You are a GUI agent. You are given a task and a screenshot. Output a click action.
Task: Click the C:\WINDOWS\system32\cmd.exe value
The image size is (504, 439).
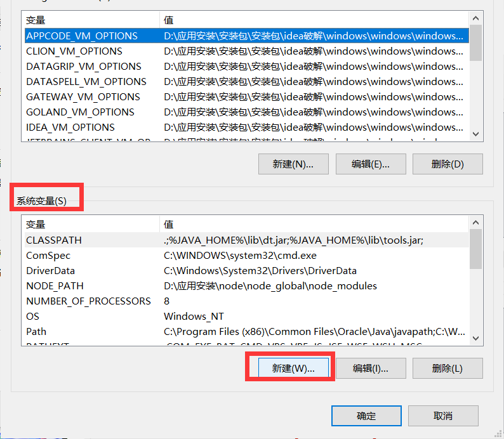[x=240, y=255]
